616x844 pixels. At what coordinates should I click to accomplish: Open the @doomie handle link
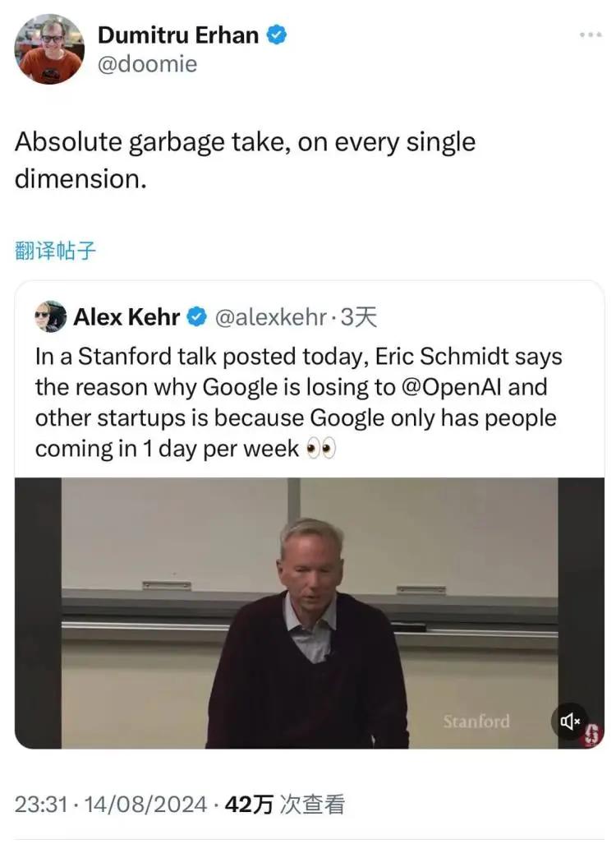[147, 64]
